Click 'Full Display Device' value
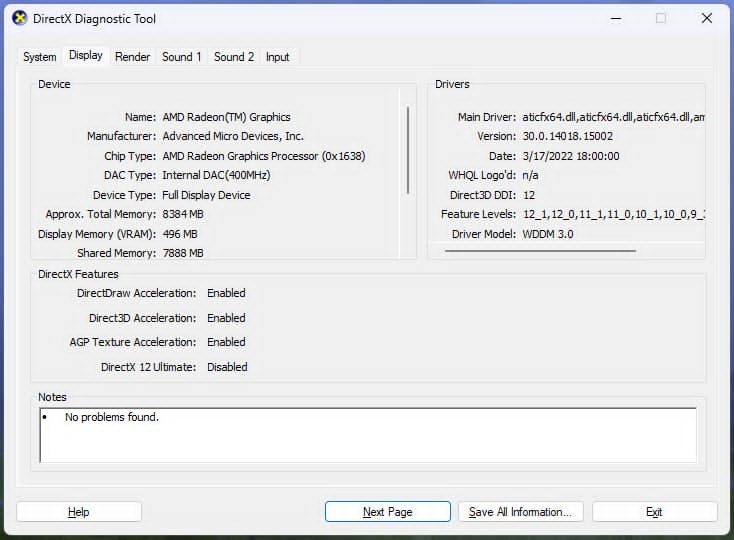Screen dimensions: 734x540 pyautogui.click(x=206, y=195)
